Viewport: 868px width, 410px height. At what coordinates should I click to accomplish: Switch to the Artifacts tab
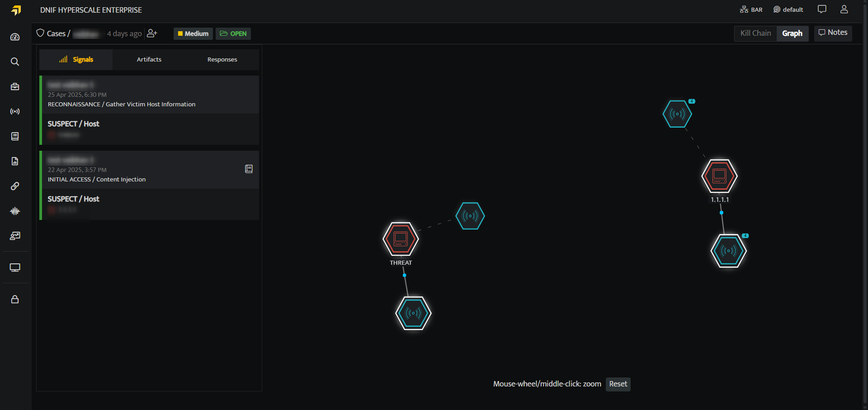[149, 59]
